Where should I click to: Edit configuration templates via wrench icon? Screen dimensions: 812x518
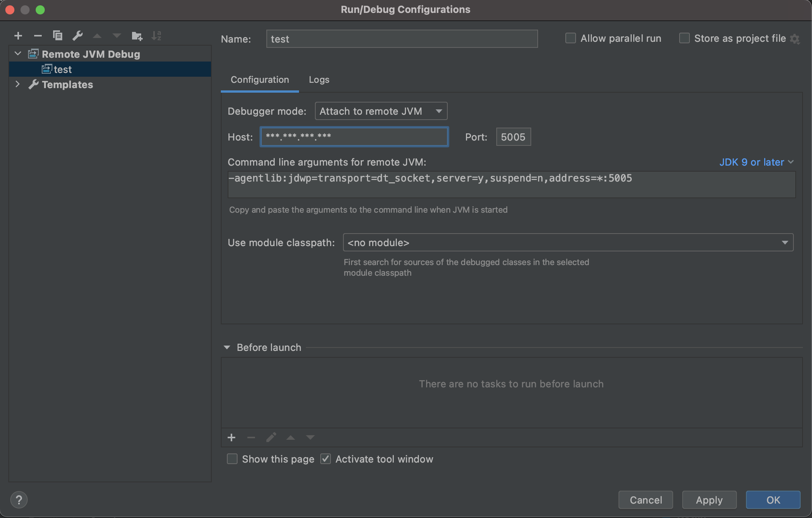click(77, 35)
